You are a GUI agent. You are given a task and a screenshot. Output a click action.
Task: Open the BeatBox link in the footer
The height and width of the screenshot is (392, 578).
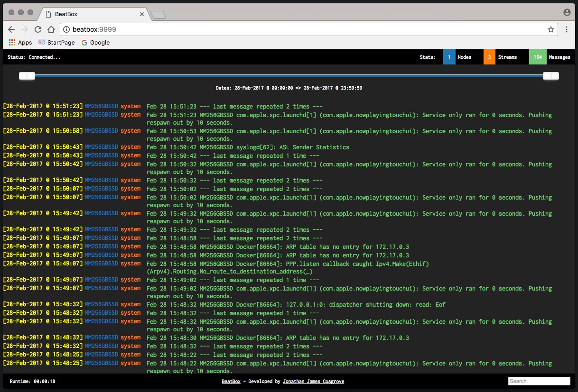[x=230, y=381]
